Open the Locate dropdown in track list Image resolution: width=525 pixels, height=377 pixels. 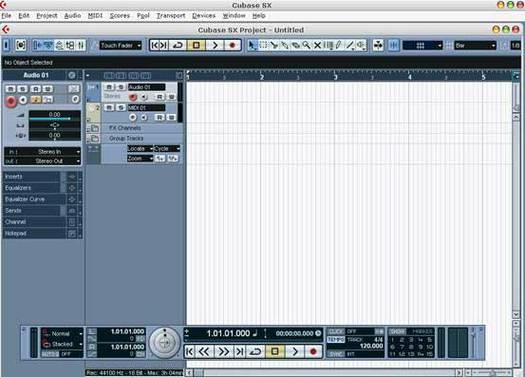click(x=140, y=149)
